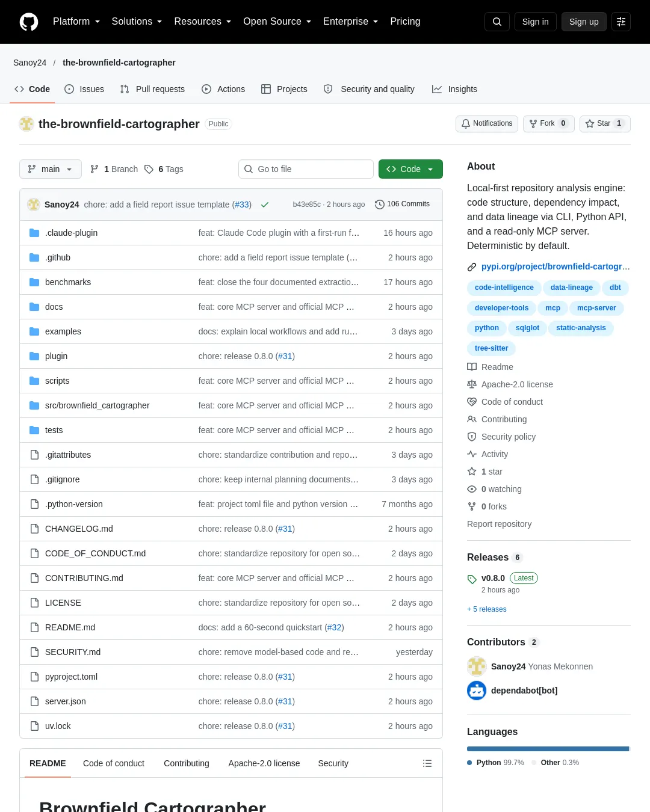Image resolution: width=650 pixels, height=812 pixels.
Task: Click the uv.lock file icon
Action: click(x=34, y=726)
